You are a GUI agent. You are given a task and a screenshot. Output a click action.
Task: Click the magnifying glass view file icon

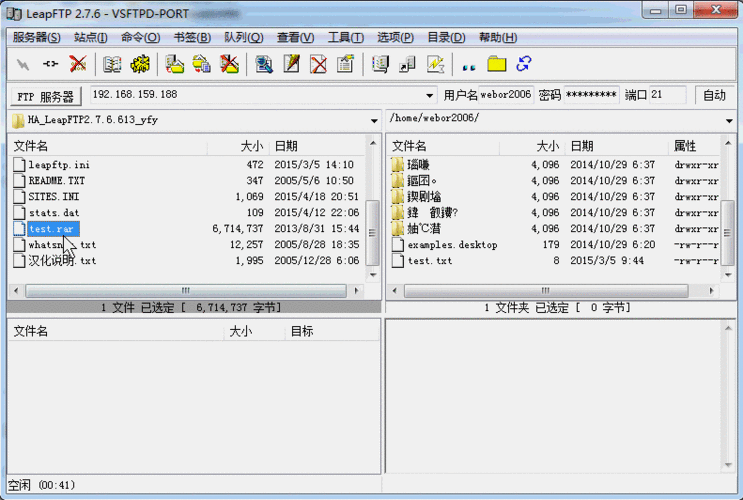tap(263, 64)
